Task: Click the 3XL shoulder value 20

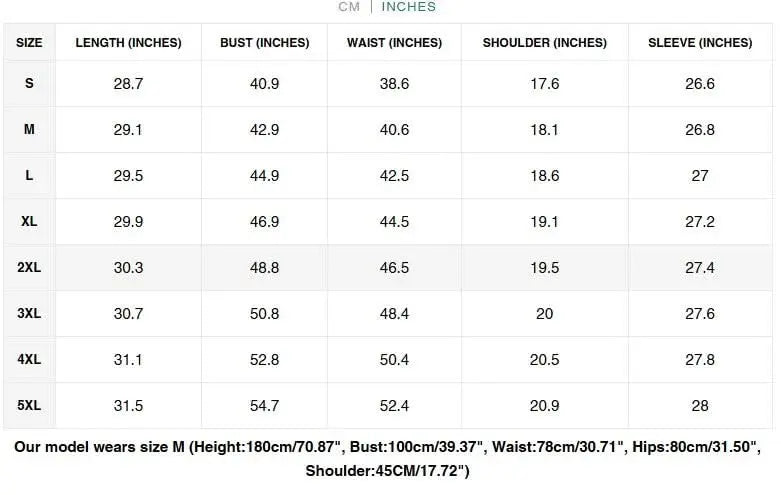Action: (x=544, y=314)
